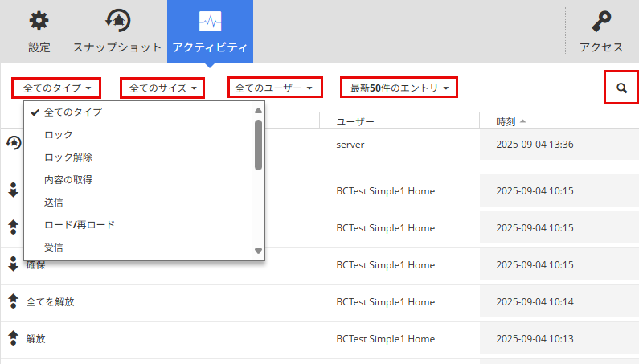Viewport: 639px width, 364px height.
Task: Sort by the 時刻 column header
Action: pos(506,121)
